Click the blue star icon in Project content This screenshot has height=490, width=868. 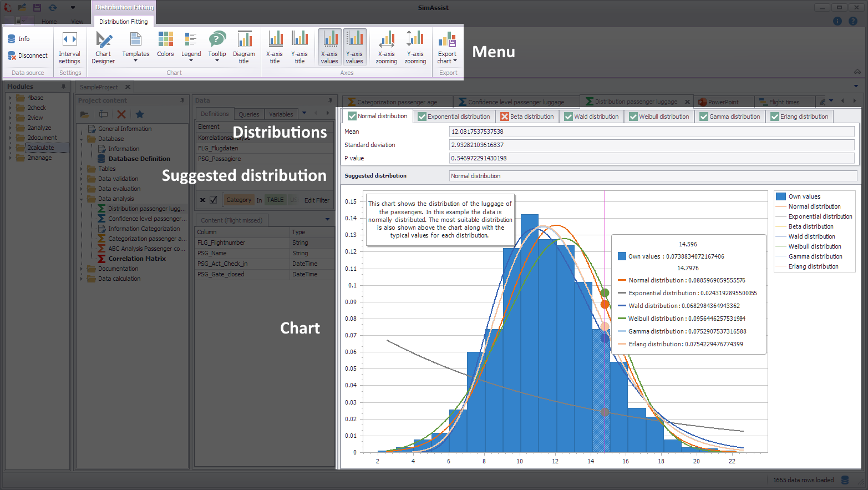coord(140,114)
